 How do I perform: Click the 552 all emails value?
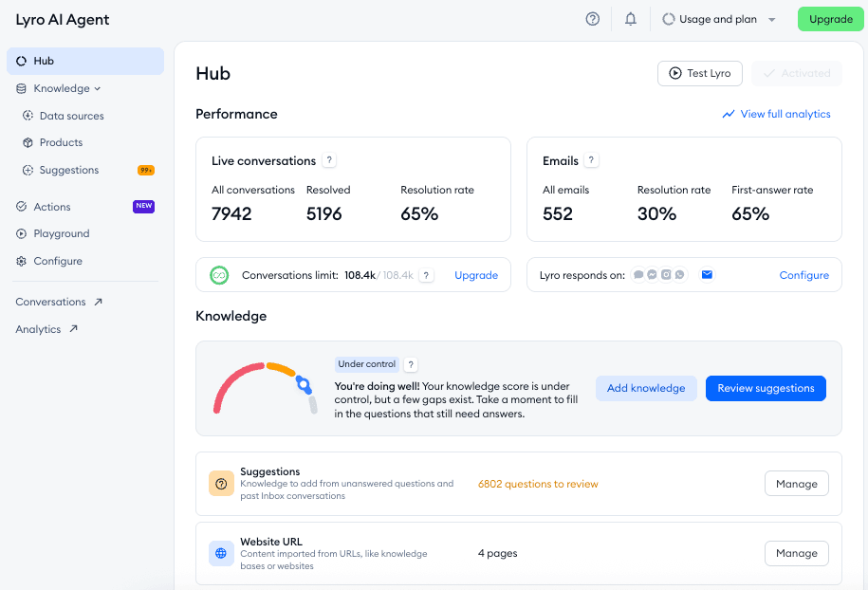click(558, 213)
